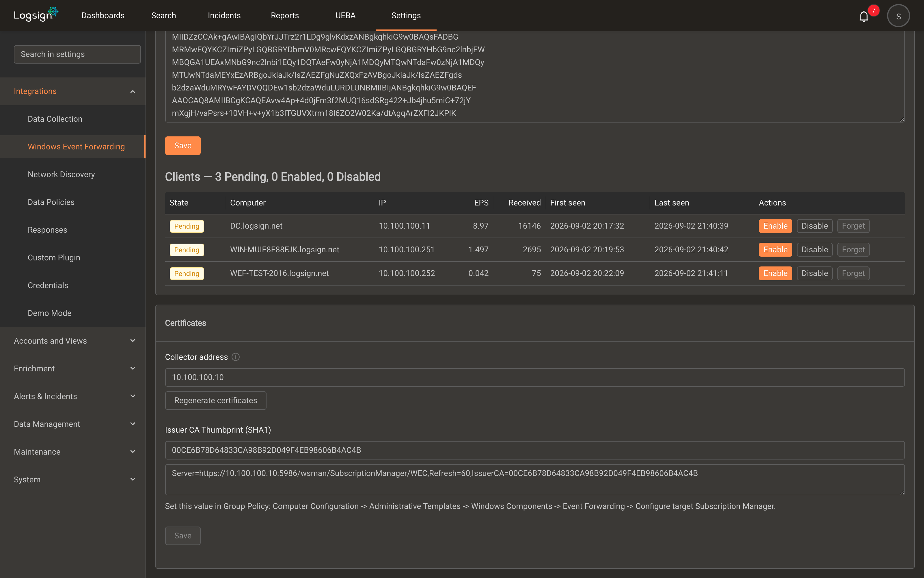924x578 pixels.
Task: Open the UEBA tab
Action: (x=345, y=16)
